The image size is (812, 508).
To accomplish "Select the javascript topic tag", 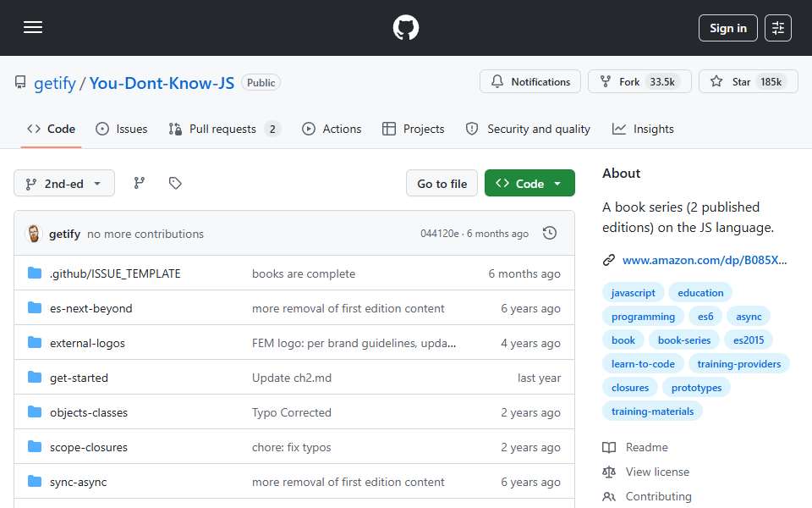I will 633,293.
